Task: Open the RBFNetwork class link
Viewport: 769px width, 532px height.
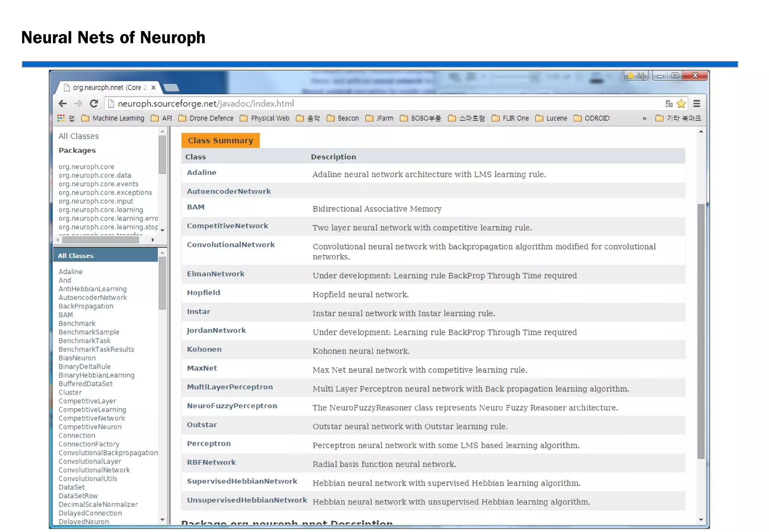Action: 211,462
